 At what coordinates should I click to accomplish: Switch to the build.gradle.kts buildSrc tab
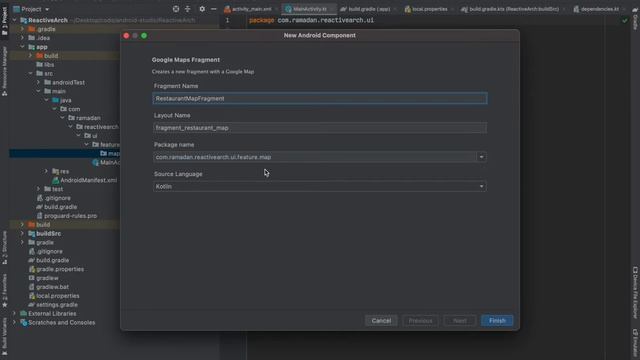[x=512, y=9]
